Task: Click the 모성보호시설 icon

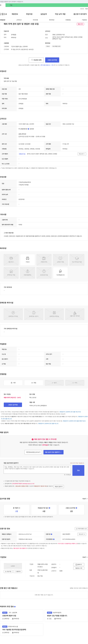Action: tap(44, 273)
